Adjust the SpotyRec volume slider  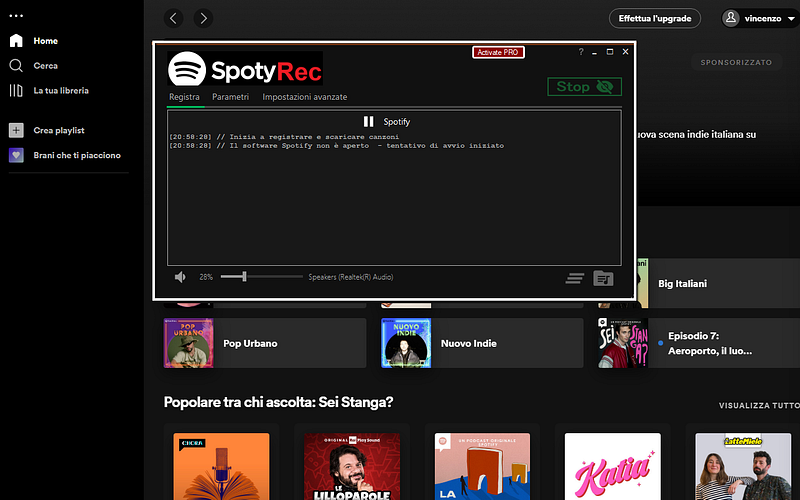pyautogui.click(x=261, y=277)
